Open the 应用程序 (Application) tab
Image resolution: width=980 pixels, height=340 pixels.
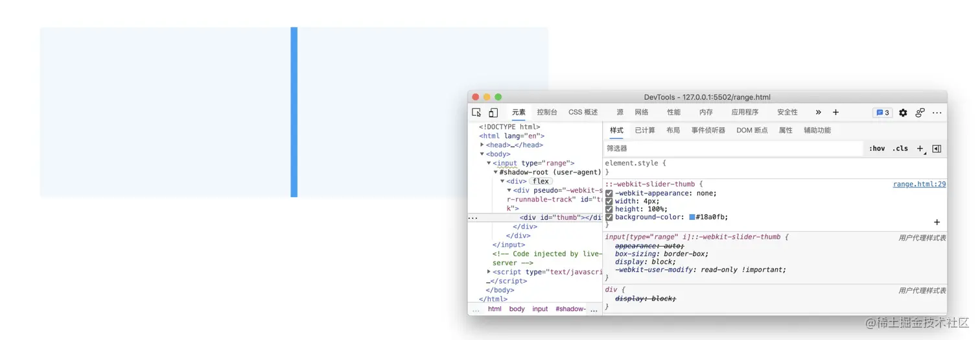745,112
